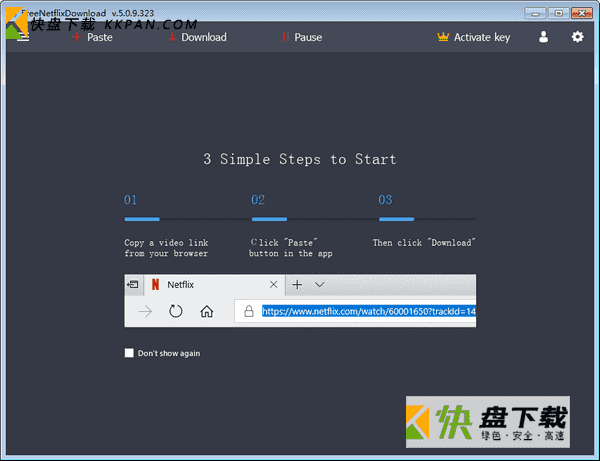Check the Don't show again checkbox

[129, 353]
